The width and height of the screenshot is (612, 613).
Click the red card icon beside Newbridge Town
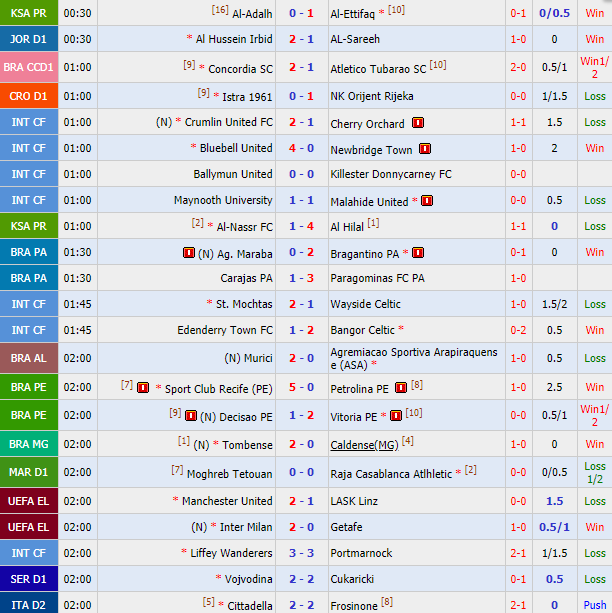(425, 149)
